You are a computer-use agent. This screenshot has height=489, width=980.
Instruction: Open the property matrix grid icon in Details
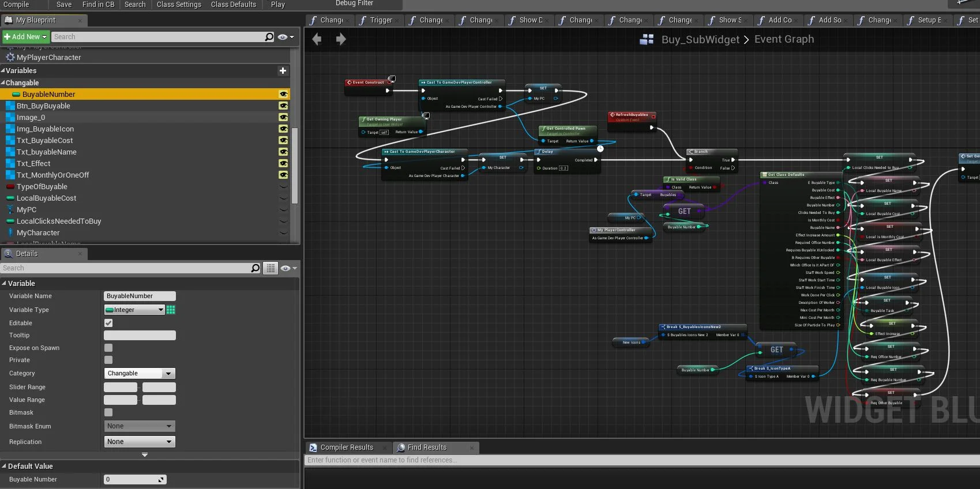271,268
